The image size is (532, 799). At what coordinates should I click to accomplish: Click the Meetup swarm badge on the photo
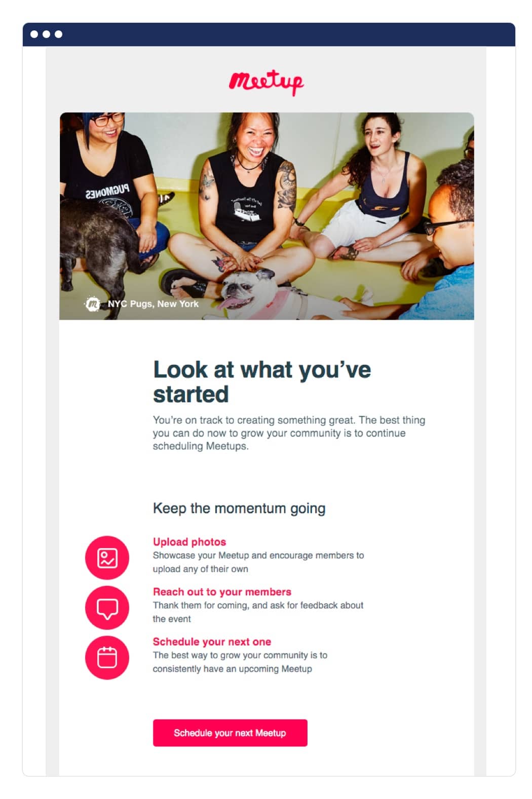(92, 303)
